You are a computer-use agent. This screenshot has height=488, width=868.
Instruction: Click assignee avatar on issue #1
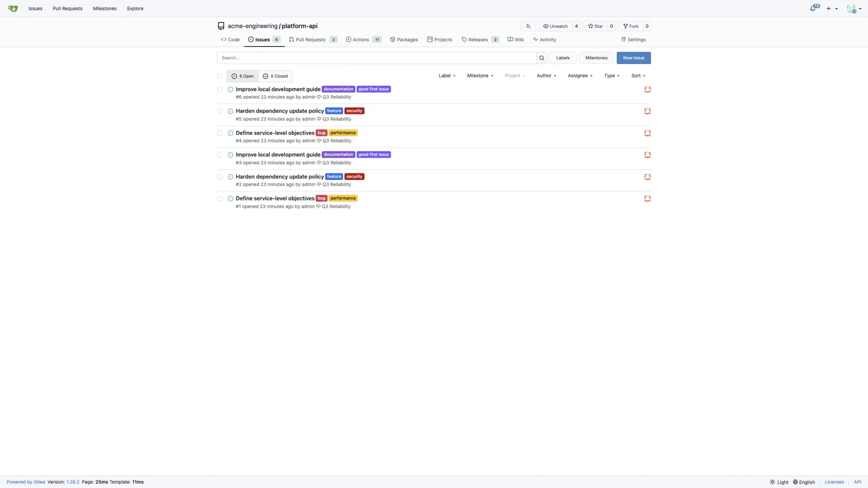click(647, 198)
